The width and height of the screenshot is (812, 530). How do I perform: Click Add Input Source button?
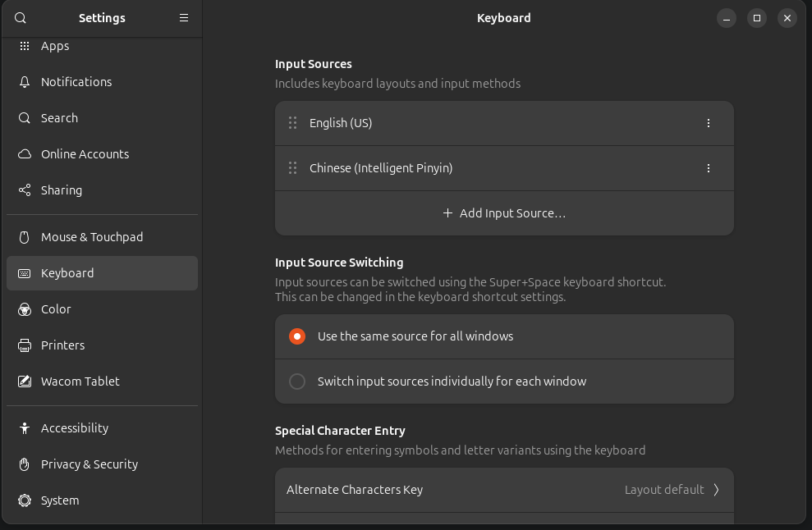pos(504,213)
